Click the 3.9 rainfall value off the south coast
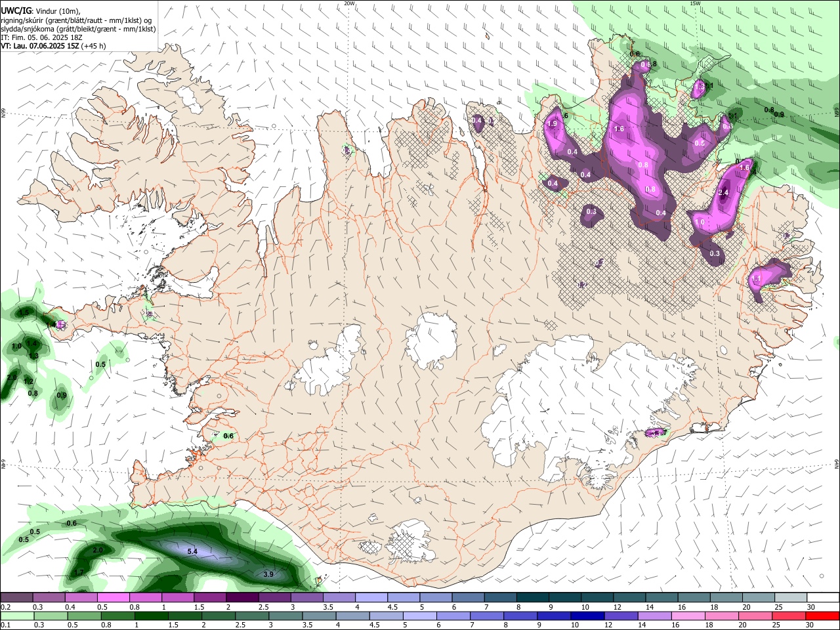 [268, 575]
